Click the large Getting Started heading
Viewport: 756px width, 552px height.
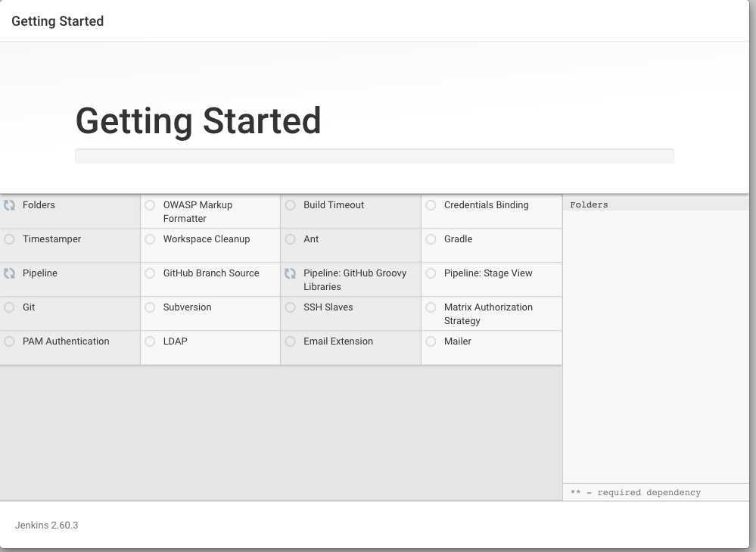(198, 120)
